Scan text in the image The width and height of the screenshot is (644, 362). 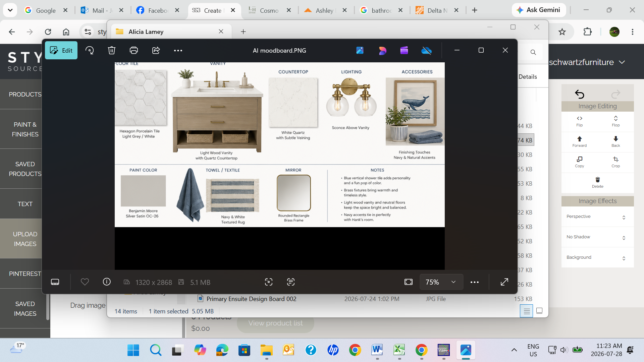(291, 282)
